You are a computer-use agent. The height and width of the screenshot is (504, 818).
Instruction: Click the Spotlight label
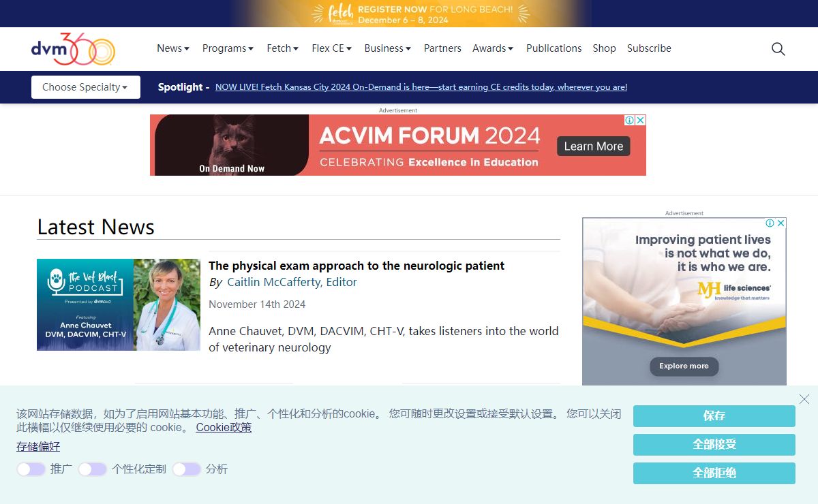coord(183,87)
